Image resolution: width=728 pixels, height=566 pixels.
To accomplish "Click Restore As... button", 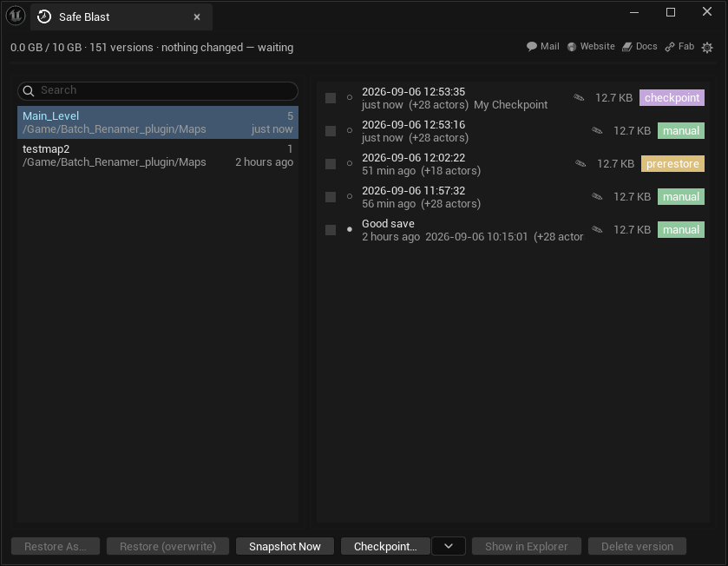I will 56,547.
